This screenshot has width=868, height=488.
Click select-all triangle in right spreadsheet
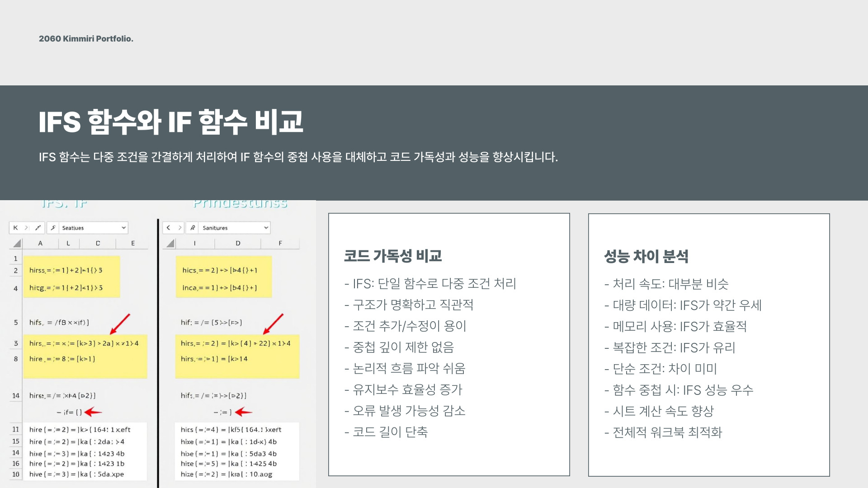170,244
